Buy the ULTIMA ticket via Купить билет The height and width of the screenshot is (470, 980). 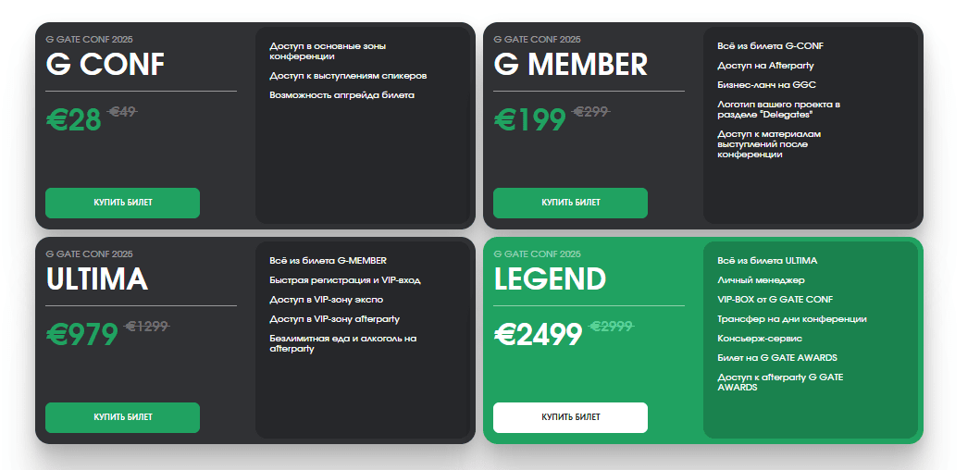click(x=122, y=417)
